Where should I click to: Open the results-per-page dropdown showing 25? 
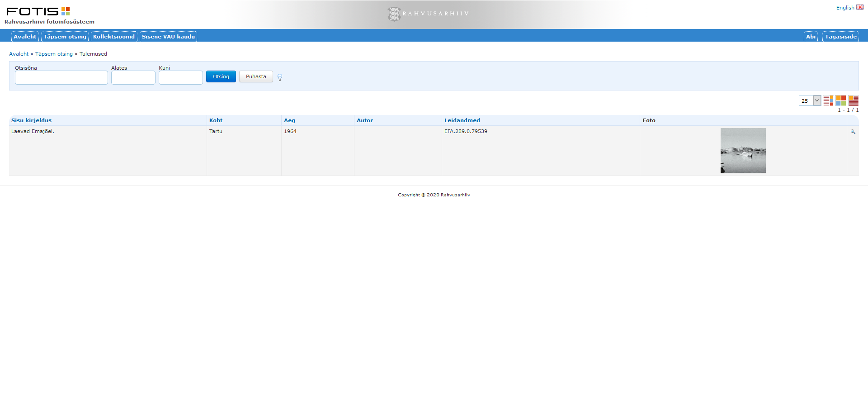pos(810,100)
